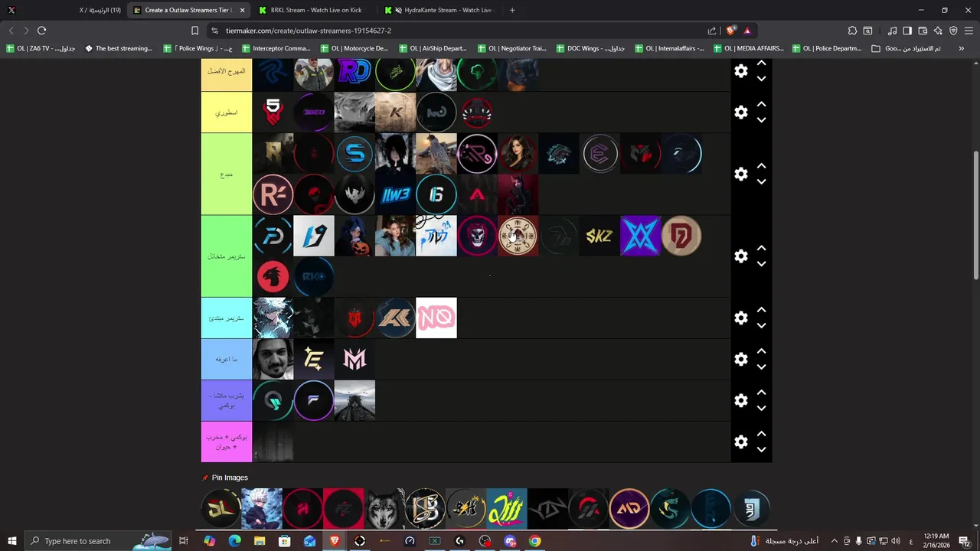Open Brave browser in the taskbar

335,541
